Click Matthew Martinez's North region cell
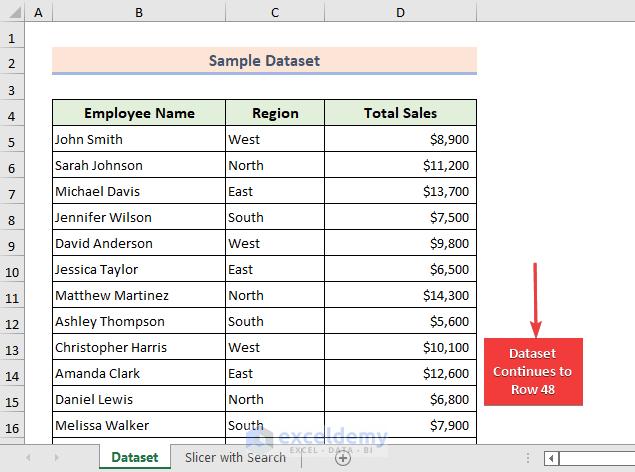Viewport: 635px width, 472px height. [275, 295]
